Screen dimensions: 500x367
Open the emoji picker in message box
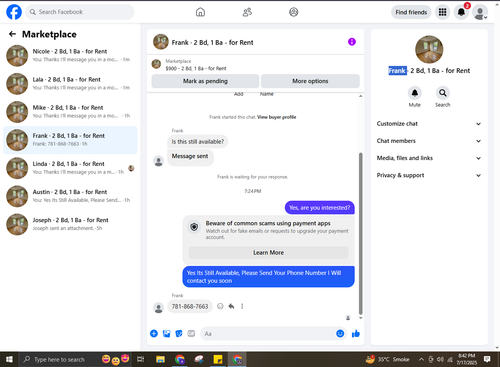click(x=340, y=333)
